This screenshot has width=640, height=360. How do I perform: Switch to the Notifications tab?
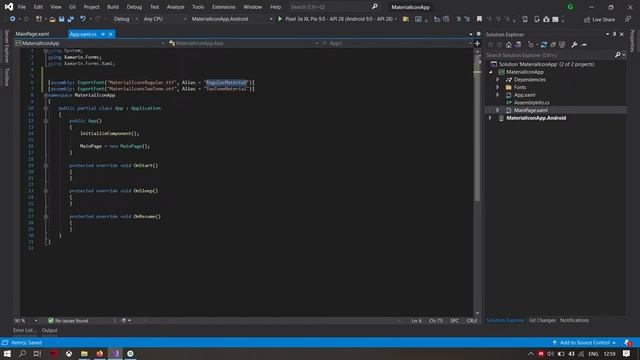click(574, 320)
